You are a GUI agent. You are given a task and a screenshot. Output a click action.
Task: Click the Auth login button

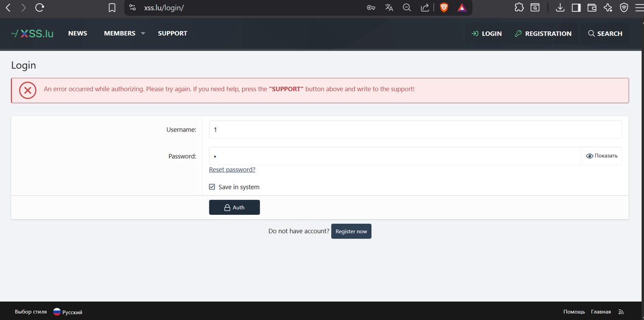coord(235,207)
